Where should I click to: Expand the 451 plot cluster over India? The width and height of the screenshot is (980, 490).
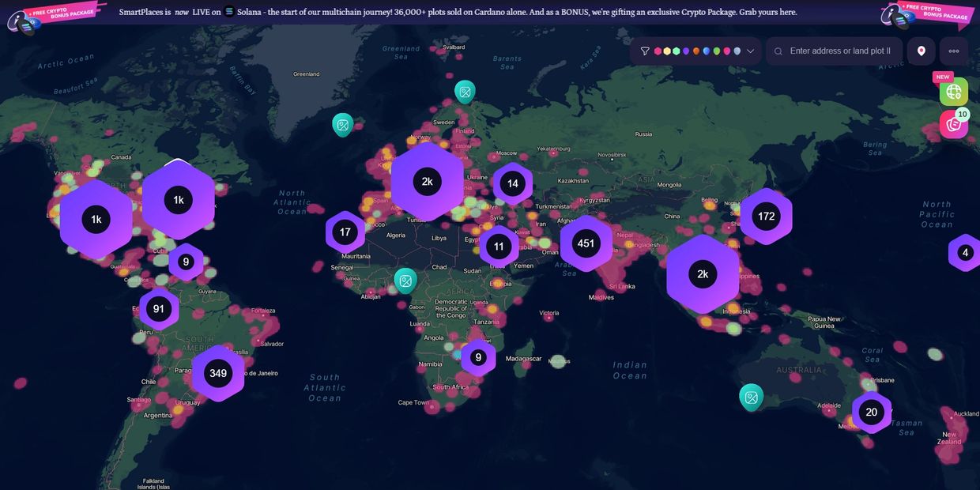click(x=586, y=243)
